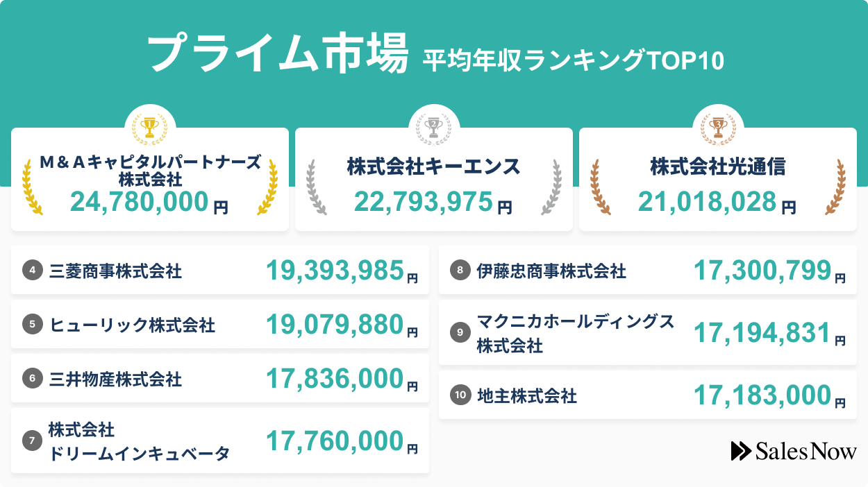
Task: Select the 株式会社キーエンス company name
Action: 434,167
